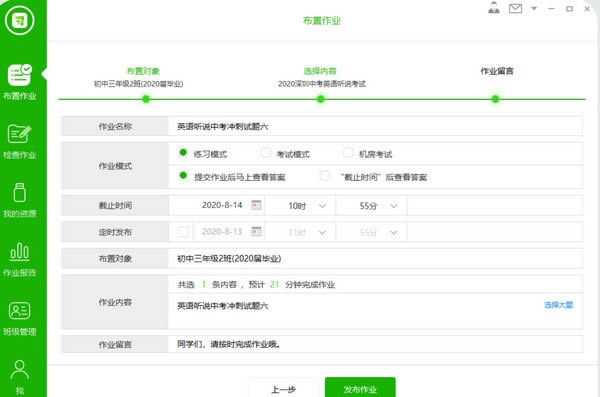Screen dimensions: 600x397
Task: Open 选择大题 link
Action: coord(559,305)
